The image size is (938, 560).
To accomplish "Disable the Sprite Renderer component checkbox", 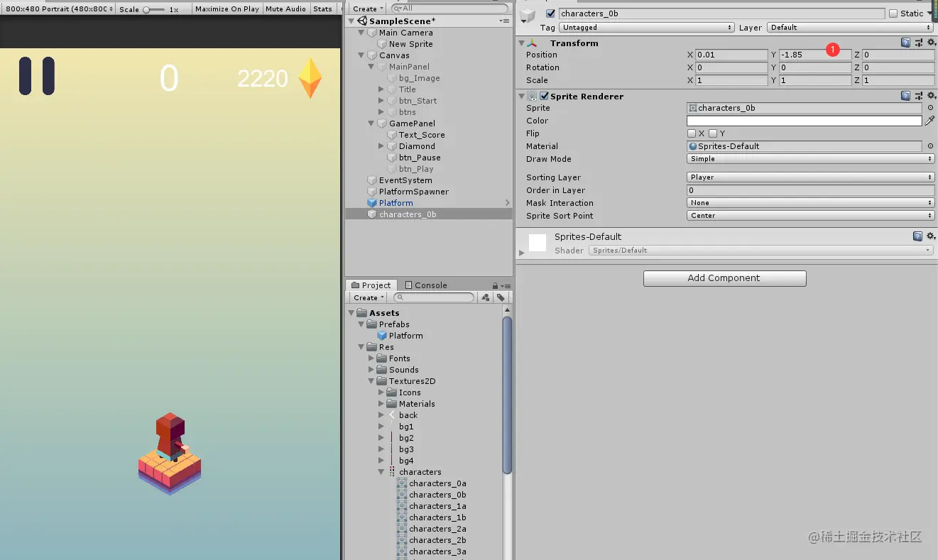I will (544, 97).
